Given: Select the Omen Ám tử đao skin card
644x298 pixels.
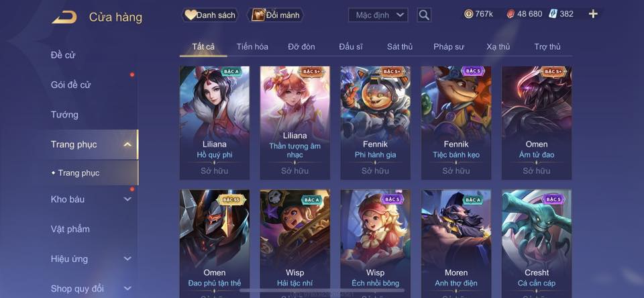Looking at the screenshot, I should tap(537, 123).
